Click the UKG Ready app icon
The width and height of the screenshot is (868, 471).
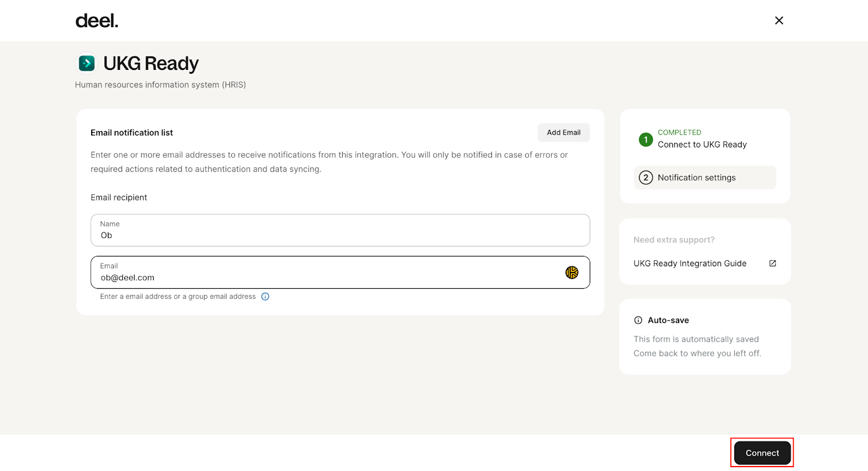point(86,63)
